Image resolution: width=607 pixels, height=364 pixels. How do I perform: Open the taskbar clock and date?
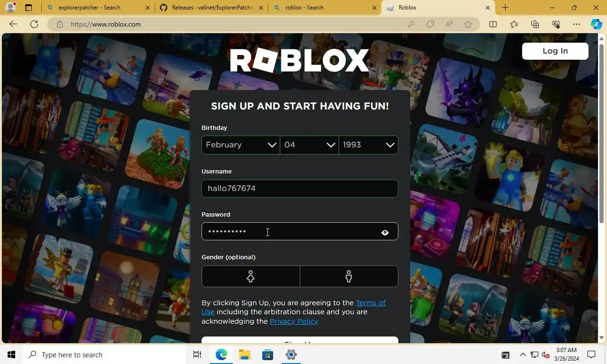click(x=567, y=355)
